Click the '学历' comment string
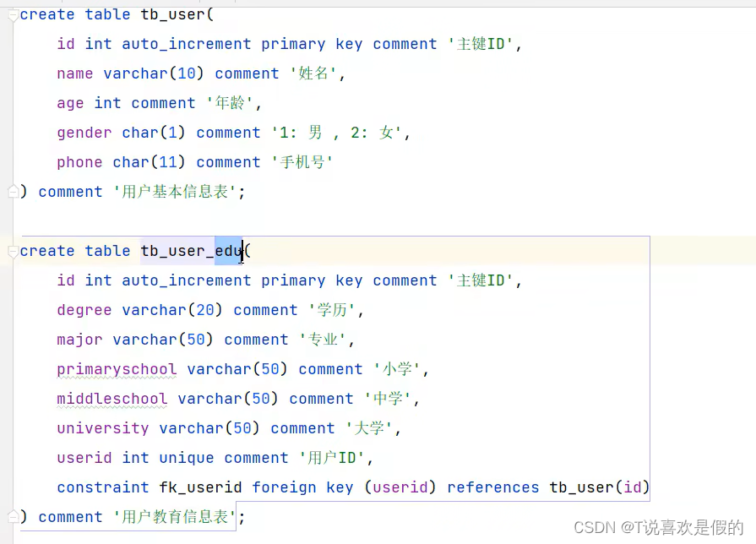 pos(332,310)
